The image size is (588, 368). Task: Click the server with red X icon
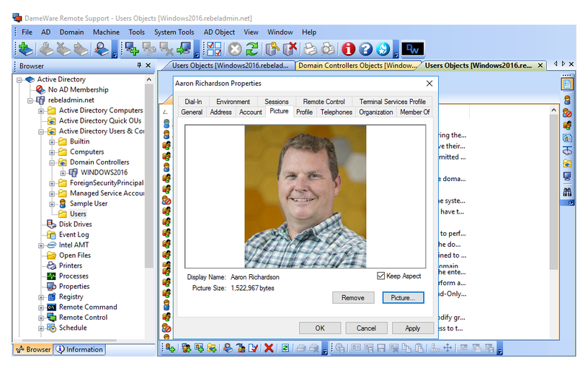290,49
